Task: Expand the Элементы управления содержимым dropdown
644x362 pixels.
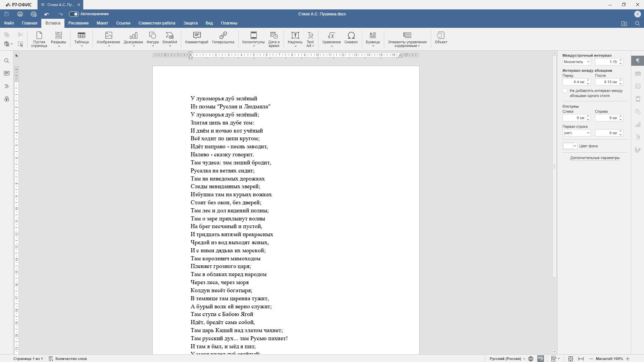Action: coord(407,39)
